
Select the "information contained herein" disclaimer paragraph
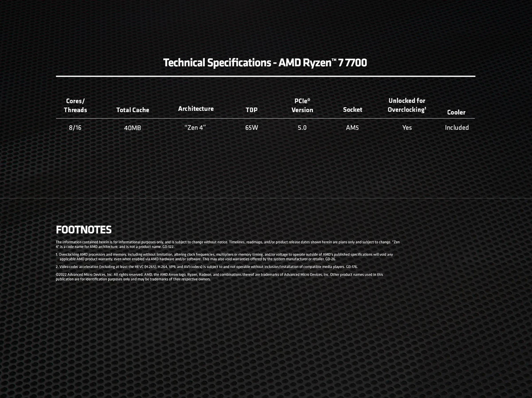pos(228,244)
